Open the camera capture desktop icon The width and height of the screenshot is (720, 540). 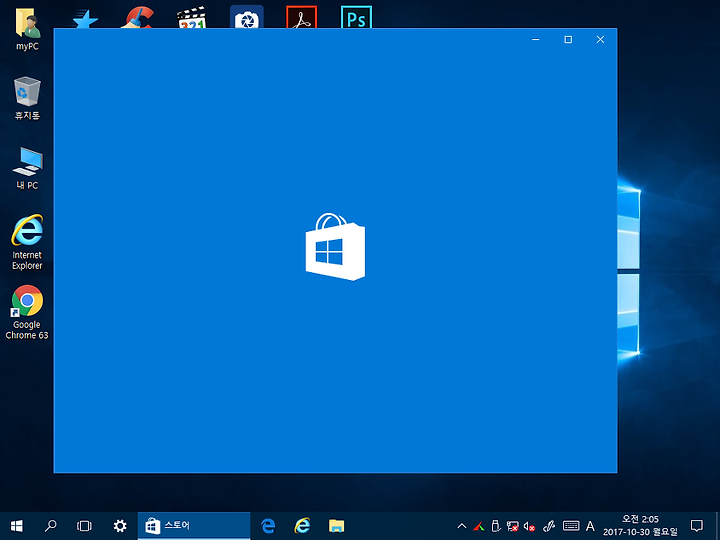(247, 17)
